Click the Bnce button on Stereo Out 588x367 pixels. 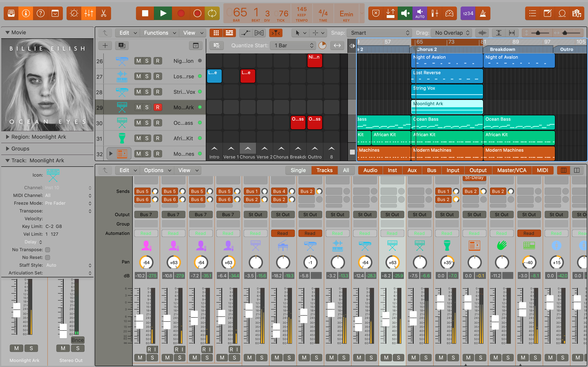coord(78,340)
